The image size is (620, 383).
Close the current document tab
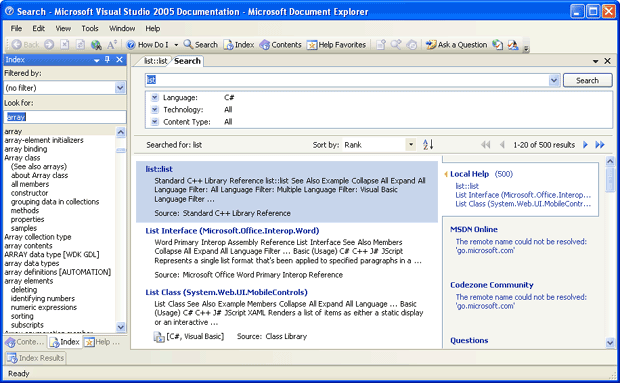click(607, 61)
